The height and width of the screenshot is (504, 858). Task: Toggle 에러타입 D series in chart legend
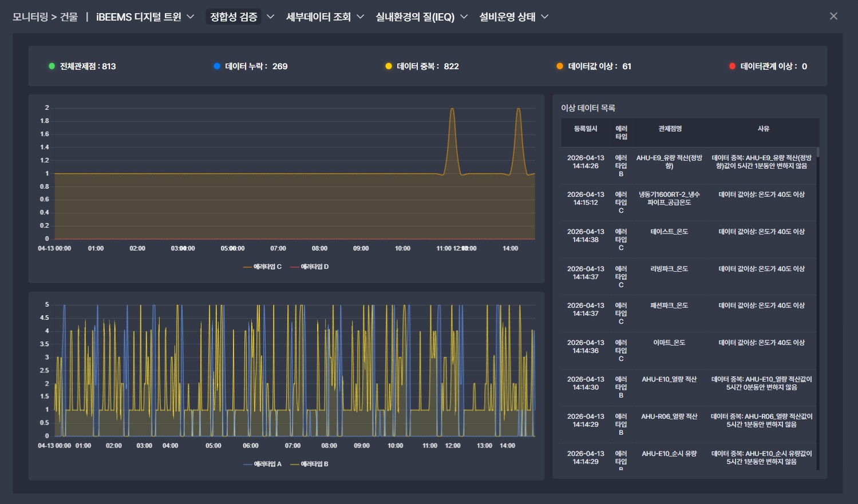pyautogui.click(x=309, y=267)
